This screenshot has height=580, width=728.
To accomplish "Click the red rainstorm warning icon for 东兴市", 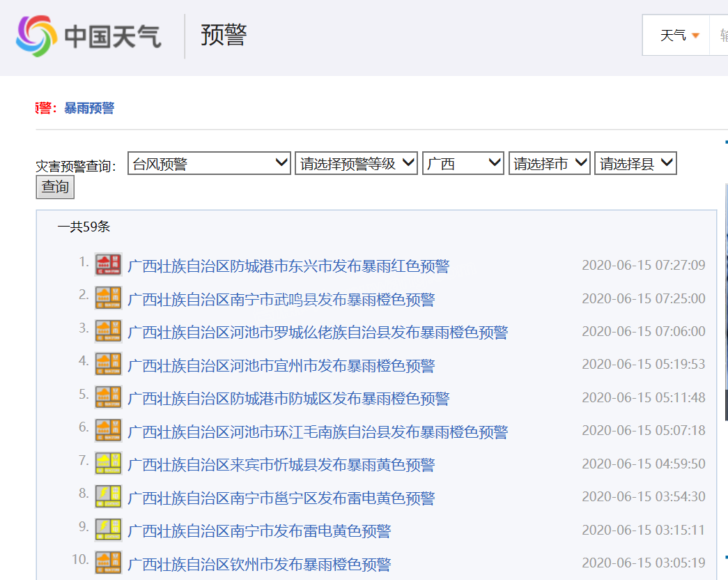I will (108, 265).
